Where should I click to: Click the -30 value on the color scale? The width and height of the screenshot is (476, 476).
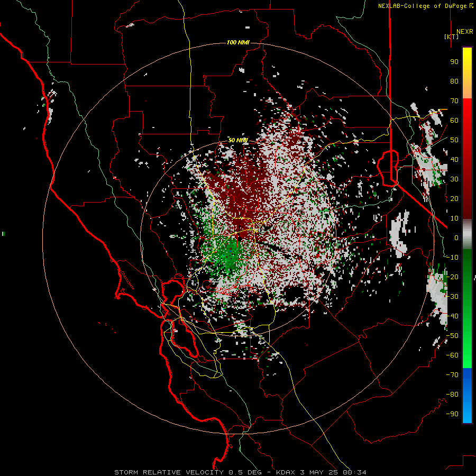(x=452, y=297)
